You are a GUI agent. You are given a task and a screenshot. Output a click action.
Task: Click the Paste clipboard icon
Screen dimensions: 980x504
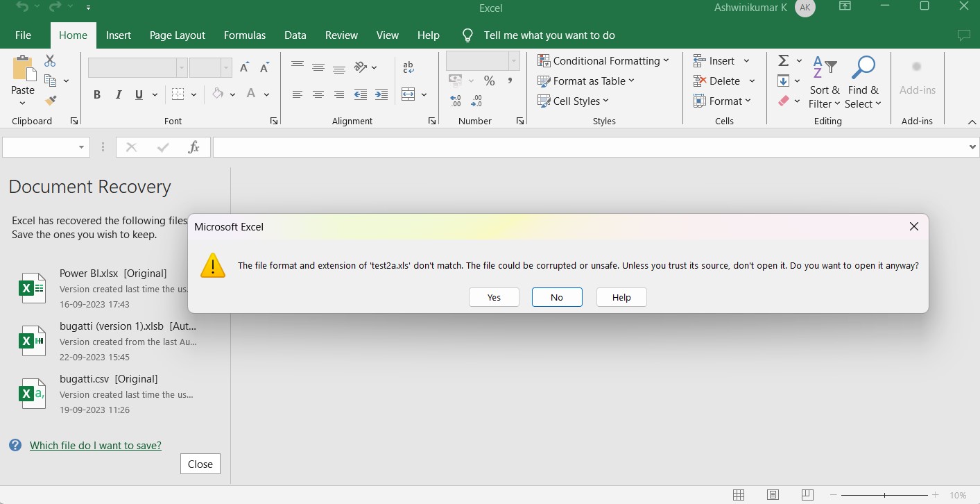pos(23,69)
